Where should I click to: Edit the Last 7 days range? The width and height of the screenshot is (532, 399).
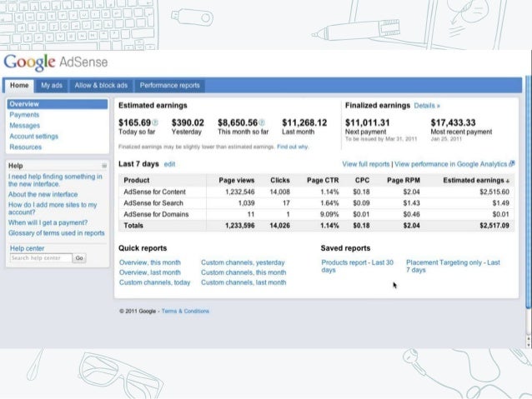(169, 164)
